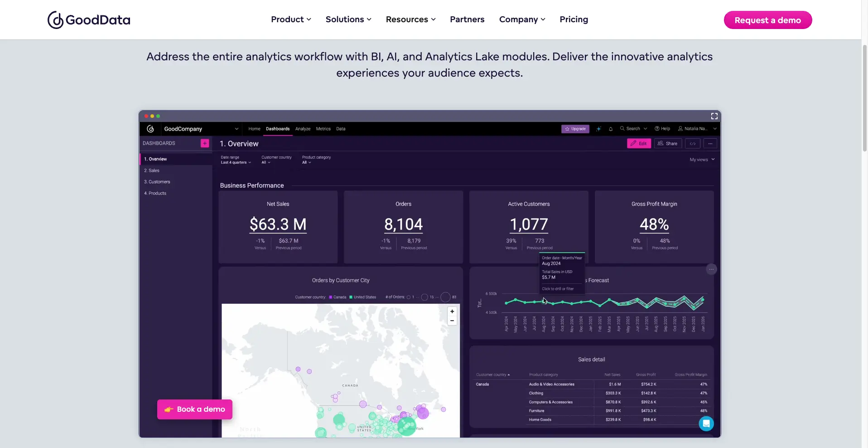Select the 4. Products dashboard
The image size is (868, 448).
[x=176, y=193]
